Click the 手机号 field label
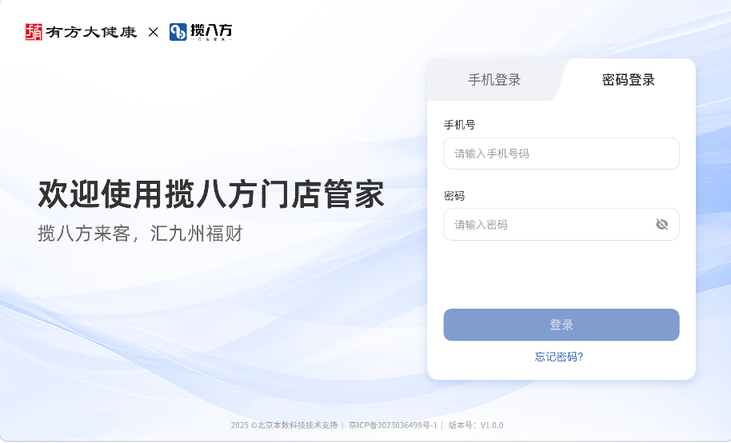Image resolution: width=731 pixels, height=443 pixels. coord(459,125)
